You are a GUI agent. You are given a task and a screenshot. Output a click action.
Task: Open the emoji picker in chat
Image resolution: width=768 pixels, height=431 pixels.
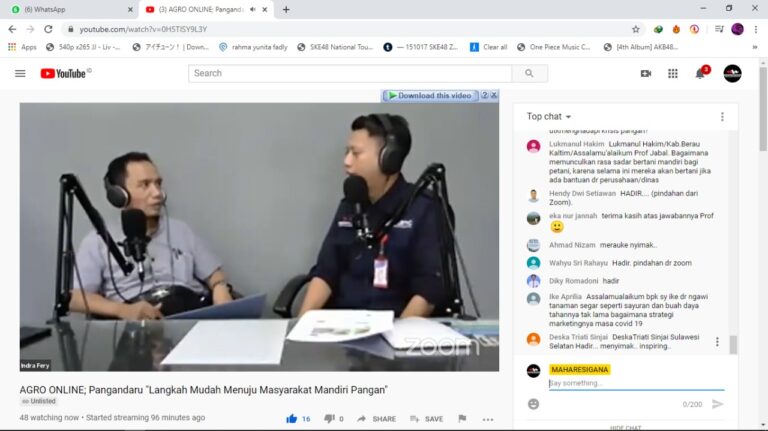pyautogui.click(x=533, y=404)
